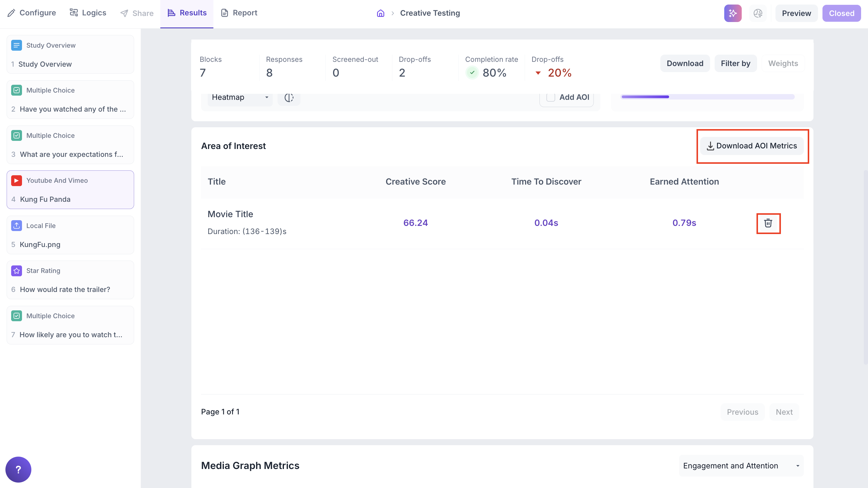Click the contrast toggle icon beside Heatmap
The width and height of the screenshot is (868, 488).
point(289,97)
